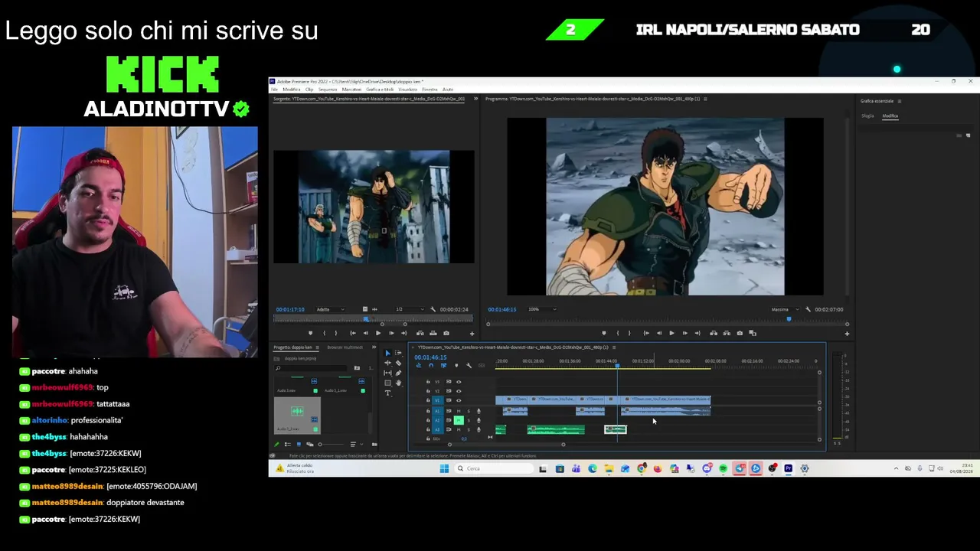Screen dimensions: 980x551
Task: Toggle visibility eye for track V2
Action: tap(459, 390)
